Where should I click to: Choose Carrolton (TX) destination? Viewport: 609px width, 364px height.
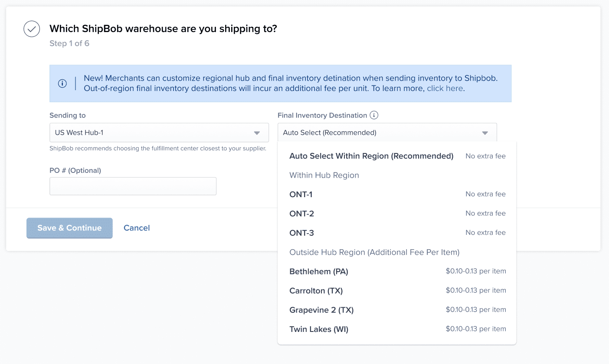coord(316,291)
